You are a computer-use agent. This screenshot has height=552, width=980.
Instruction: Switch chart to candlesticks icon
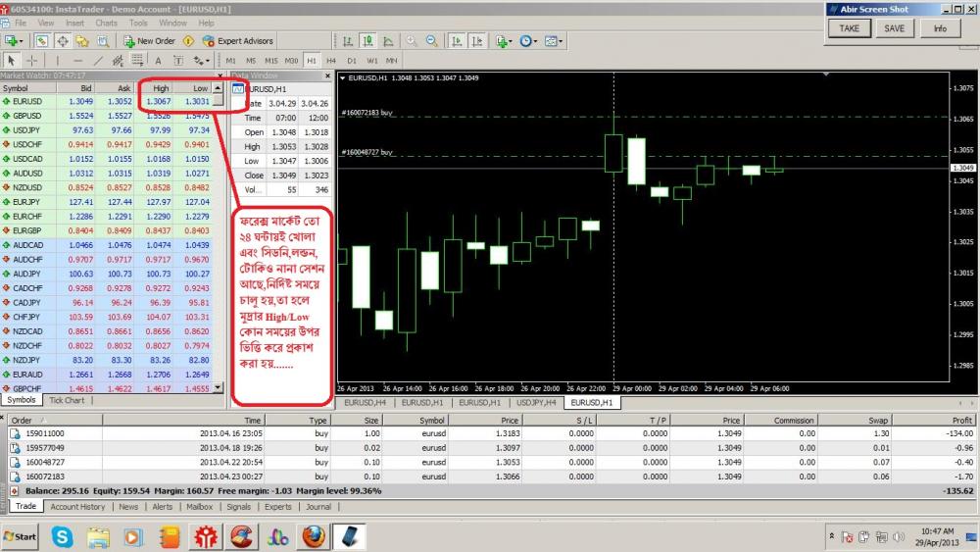368,40
